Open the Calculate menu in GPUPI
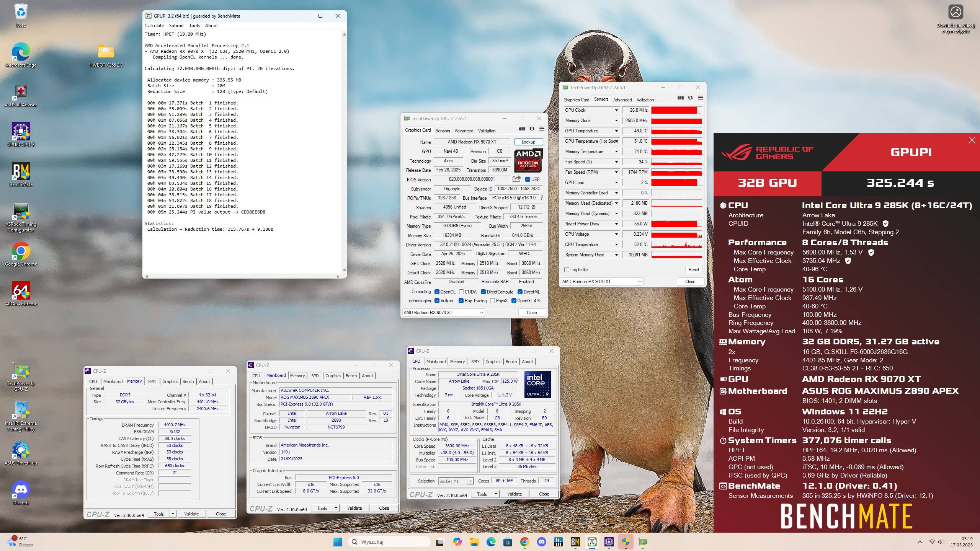Screen dimensions: 980x551 pyautogui.click(x=154, y=26)
